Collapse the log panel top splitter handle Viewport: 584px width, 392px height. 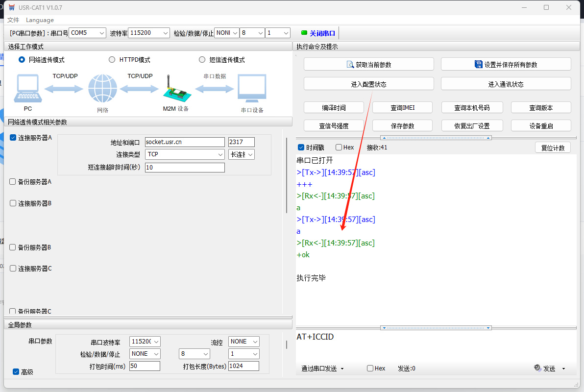click(x=436, y=138)
